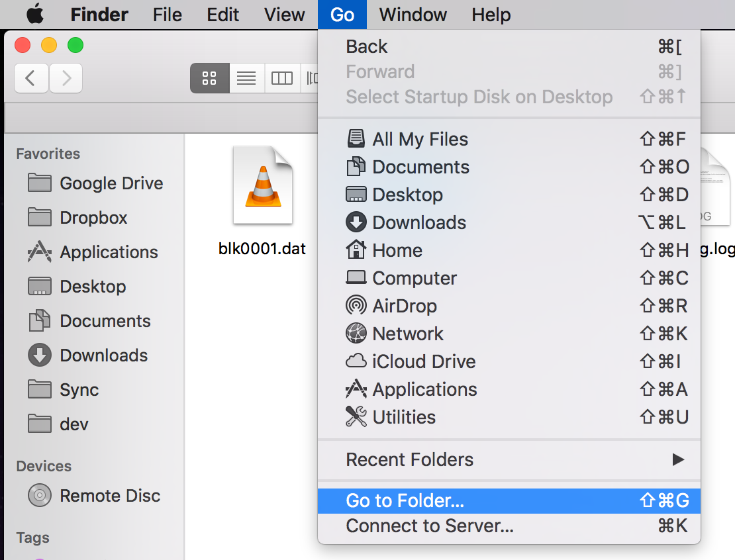
Task: Open the Window menu in menu bar
Action: point(413,14)
